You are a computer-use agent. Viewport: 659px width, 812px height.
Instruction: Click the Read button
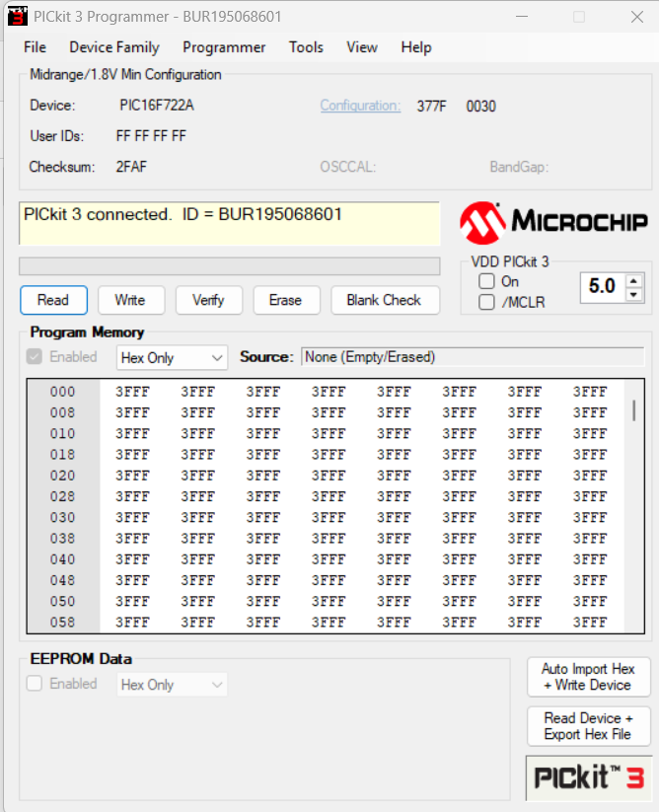pyautogui.click(x=53, y=300)
